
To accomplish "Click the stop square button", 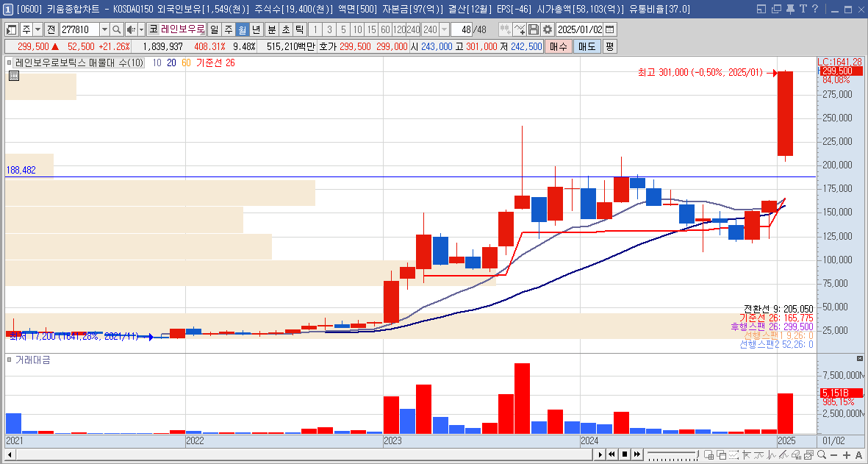I will (x=625, y=454).
